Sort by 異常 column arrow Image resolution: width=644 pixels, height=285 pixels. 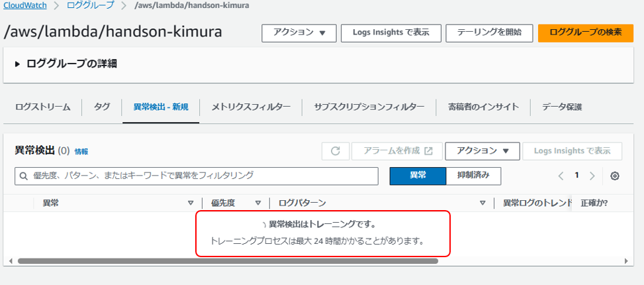[191, 203]
